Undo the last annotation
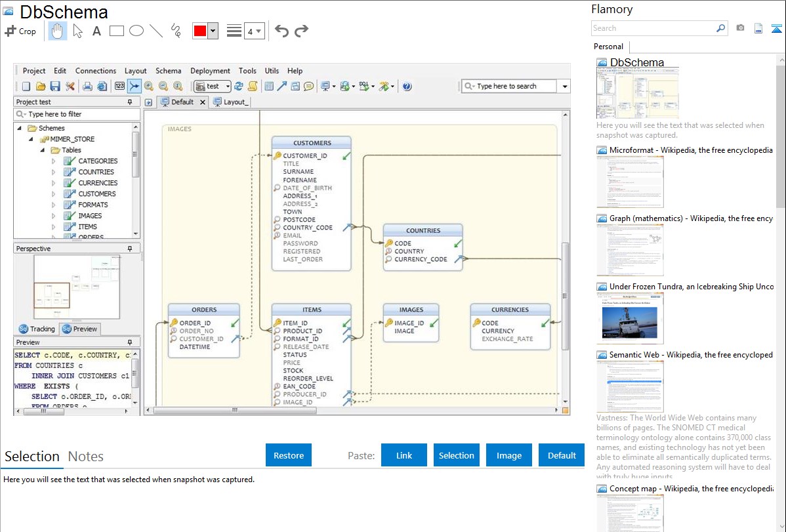Viewport: 786px width, 532px height. pos(281,31)
